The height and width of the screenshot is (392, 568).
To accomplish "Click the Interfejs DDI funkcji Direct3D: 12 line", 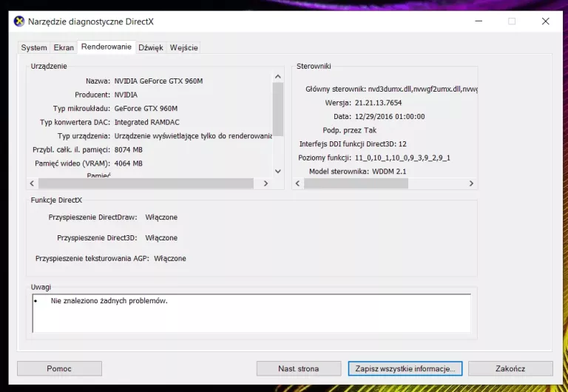I will [x=353, y=143].
